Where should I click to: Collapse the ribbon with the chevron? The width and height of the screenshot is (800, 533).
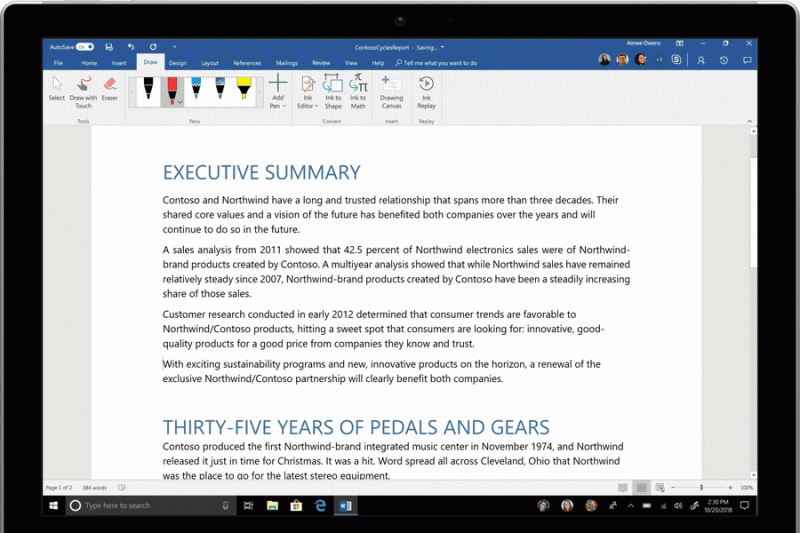(x=750, y=120)
